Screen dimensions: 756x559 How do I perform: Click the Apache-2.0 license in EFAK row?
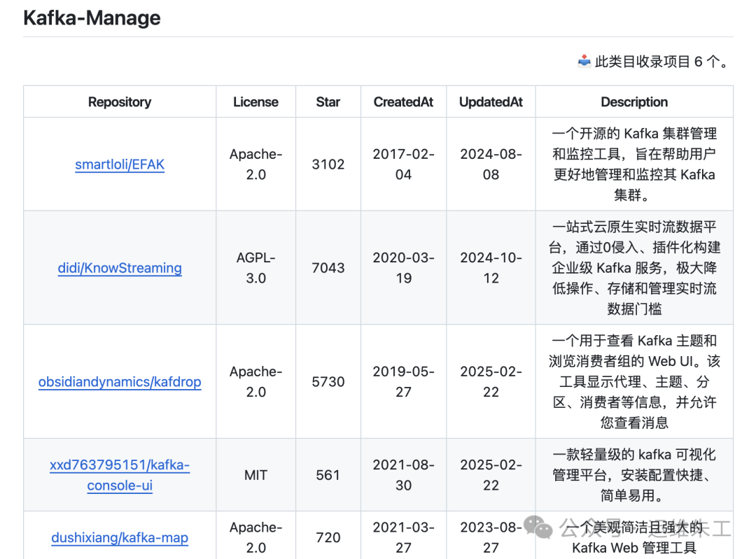tap(255, 164)
